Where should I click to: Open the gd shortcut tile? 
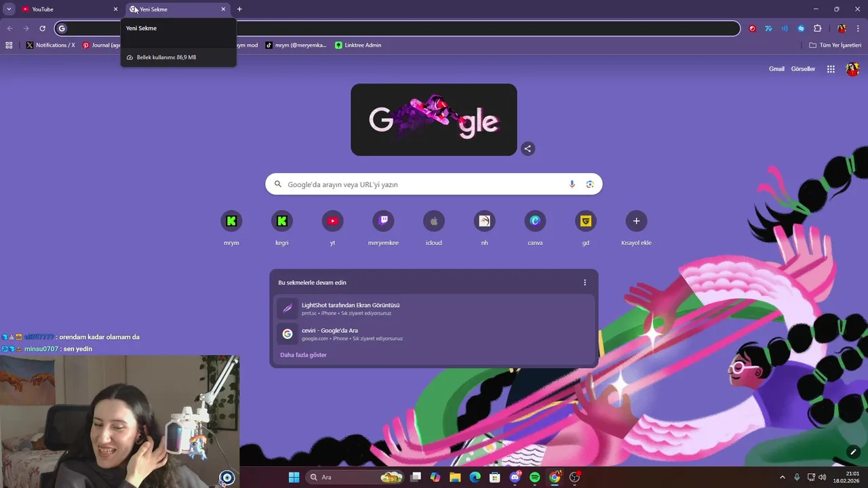(586, 221)
